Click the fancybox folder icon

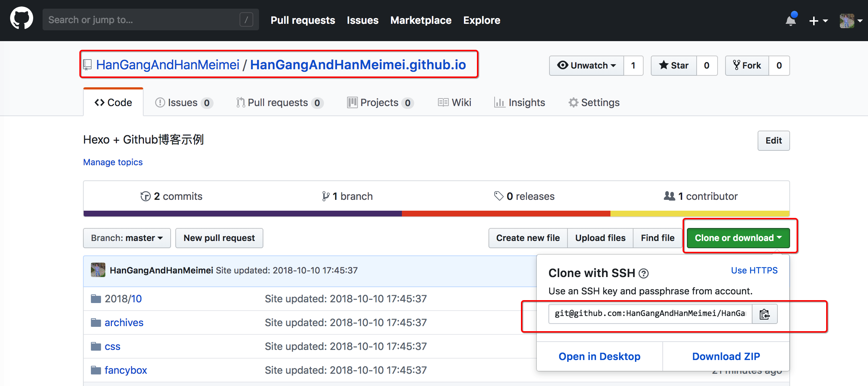[96, 370]
